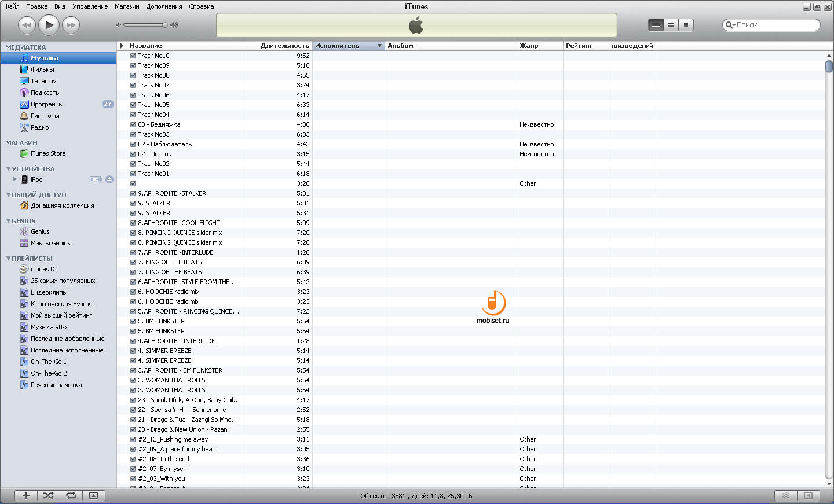Screen dimensions: 834x504
Task: Adjust the volume slider knob
Action: 165,25
